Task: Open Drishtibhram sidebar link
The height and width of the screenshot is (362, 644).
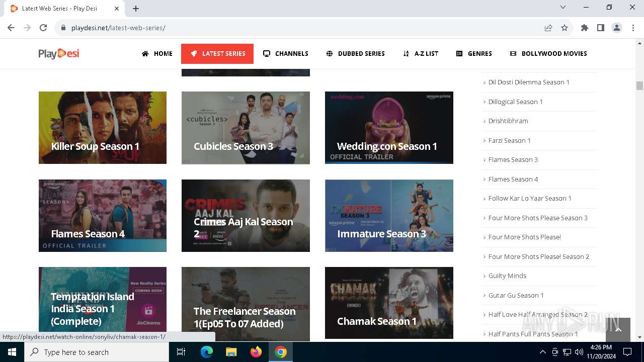Action: [x=508, y=121]
